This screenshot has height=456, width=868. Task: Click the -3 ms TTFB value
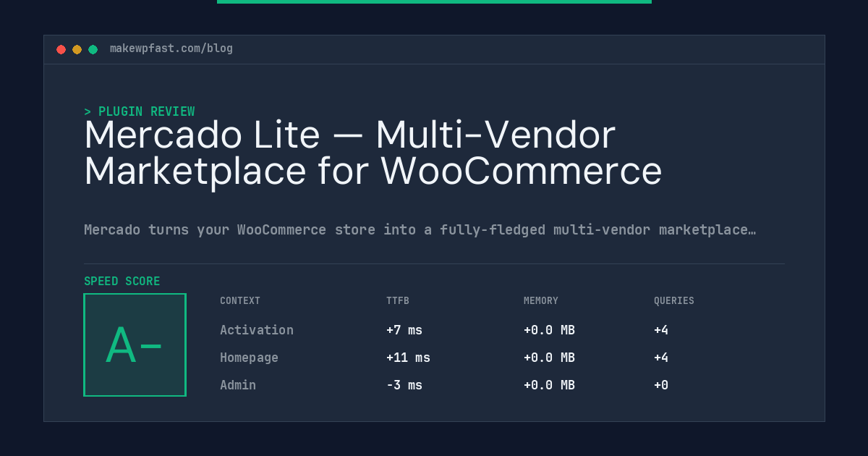pos(404,385)
